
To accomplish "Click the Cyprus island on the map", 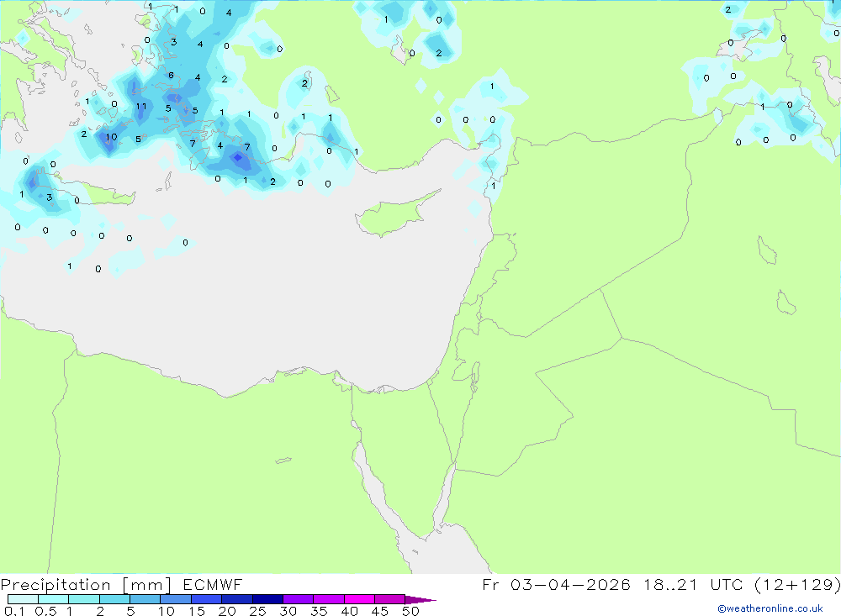I will (x=394, y=214).
